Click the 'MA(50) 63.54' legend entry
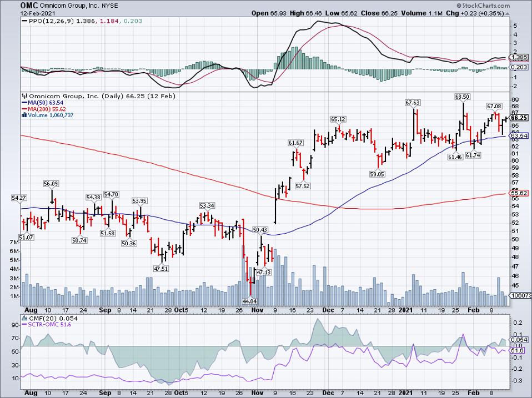 [x=46, y=103]
